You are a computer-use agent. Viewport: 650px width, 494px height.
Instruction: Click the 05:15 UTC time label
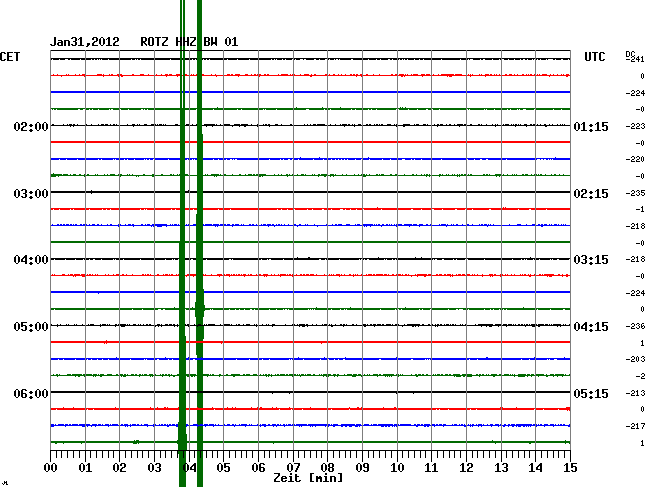[591, 393]
